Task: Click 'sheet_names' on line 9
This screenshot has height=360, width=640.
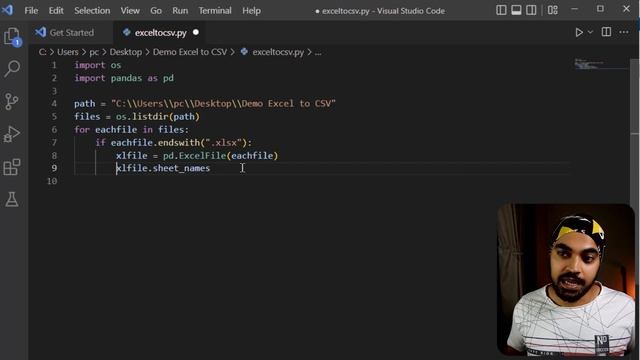Action: 181,168
